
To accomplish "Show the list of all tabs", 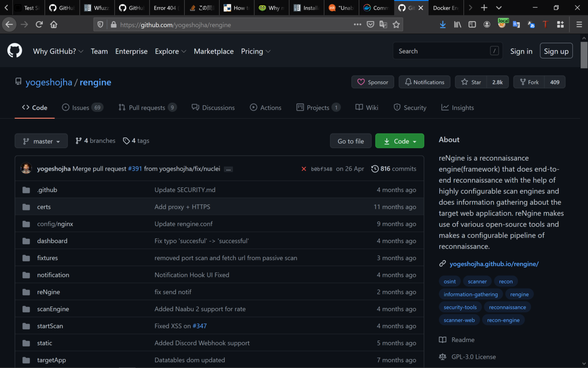I will tap(499, 8).
